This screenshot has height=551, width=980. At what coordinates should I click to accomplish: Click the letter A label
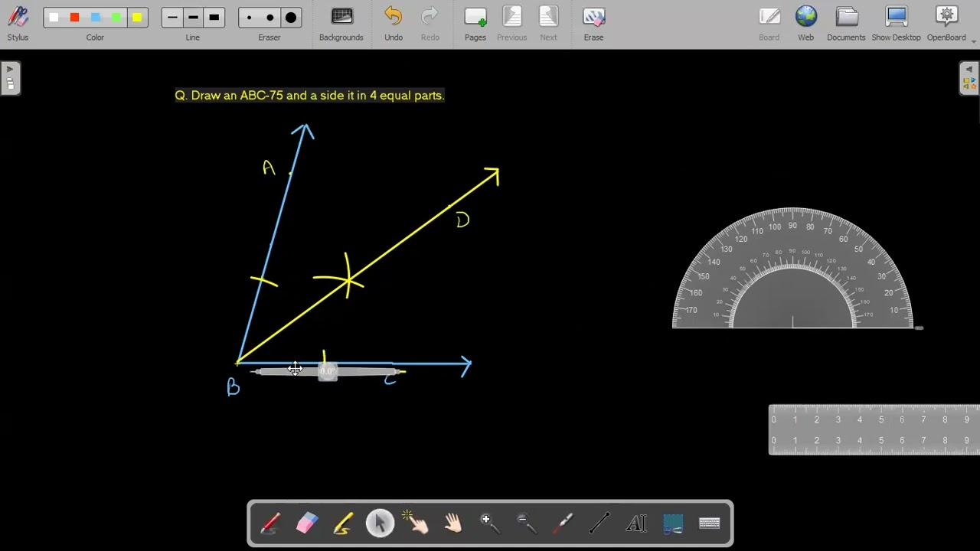point(268,168)
